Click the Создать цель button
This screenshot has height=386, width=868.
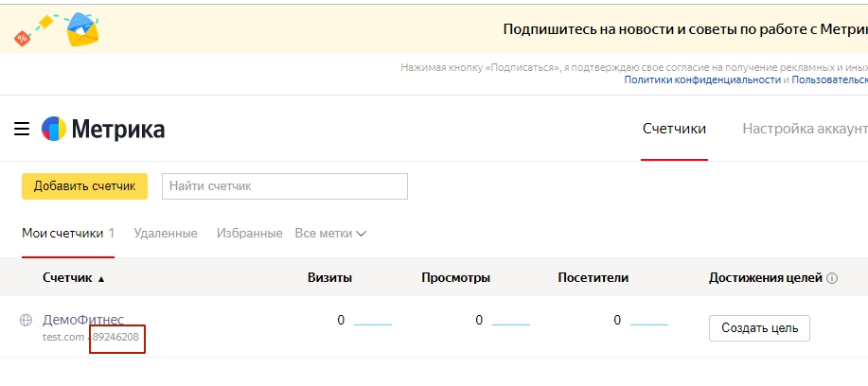pos(759,328)
